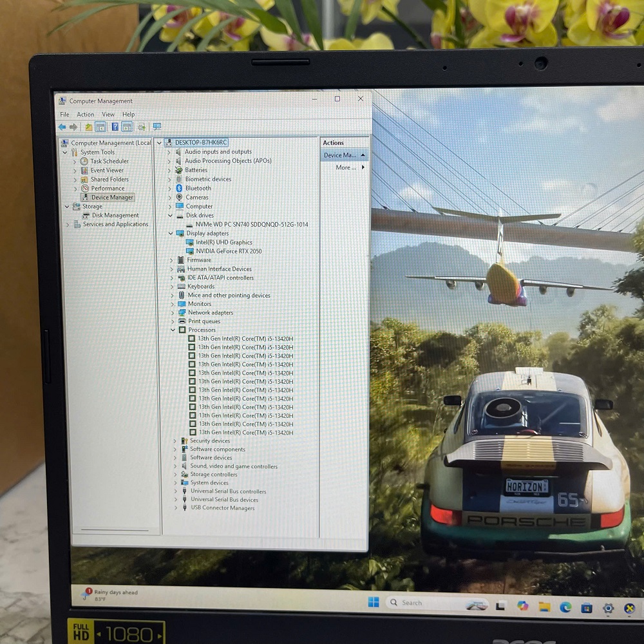The height and width of the screenshot is (644, 644).
Task: Click the Windows Start button
Action: (x=374, y=602)
